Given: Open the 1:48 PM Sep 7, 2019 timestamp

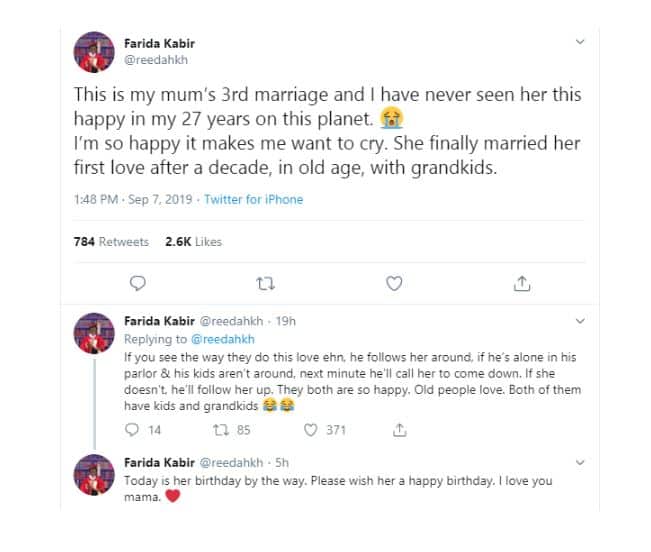Looking at the screenshot, I should [134, 199].
